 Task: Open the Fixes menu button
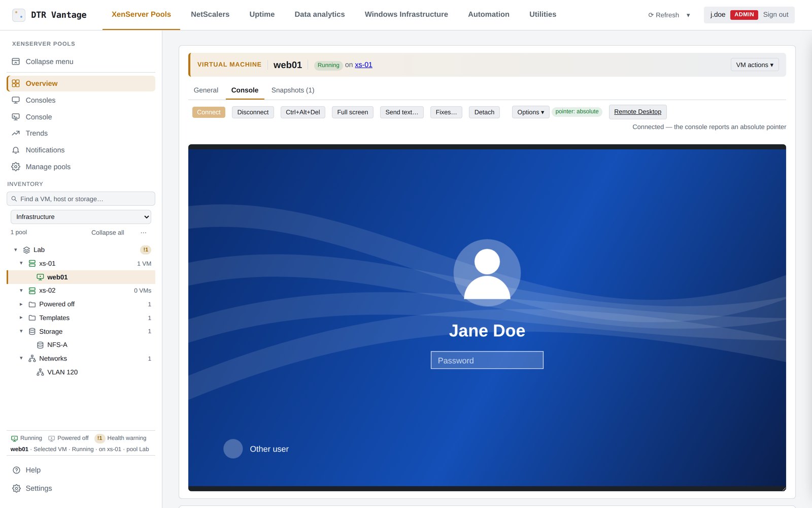(x=446, y=112)
